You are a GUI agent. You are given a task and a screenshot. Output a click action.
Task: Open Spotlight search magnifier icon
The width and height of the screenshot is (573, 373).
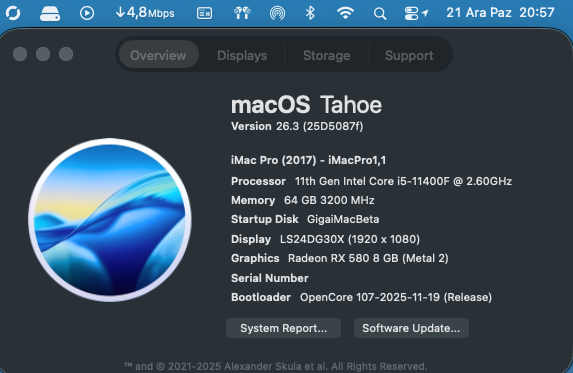click(x=380, y=14)
